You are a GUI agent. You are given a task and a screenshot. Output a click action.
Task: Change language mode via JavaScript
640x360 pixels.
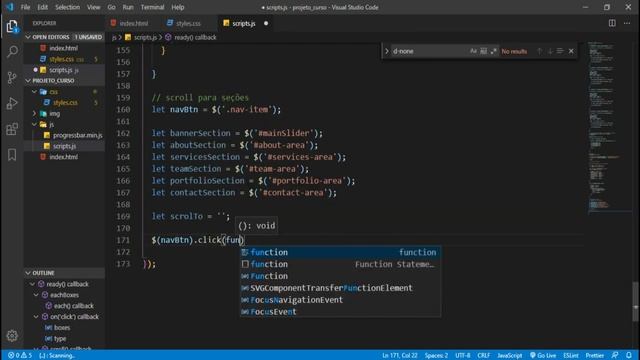[509, 356]
